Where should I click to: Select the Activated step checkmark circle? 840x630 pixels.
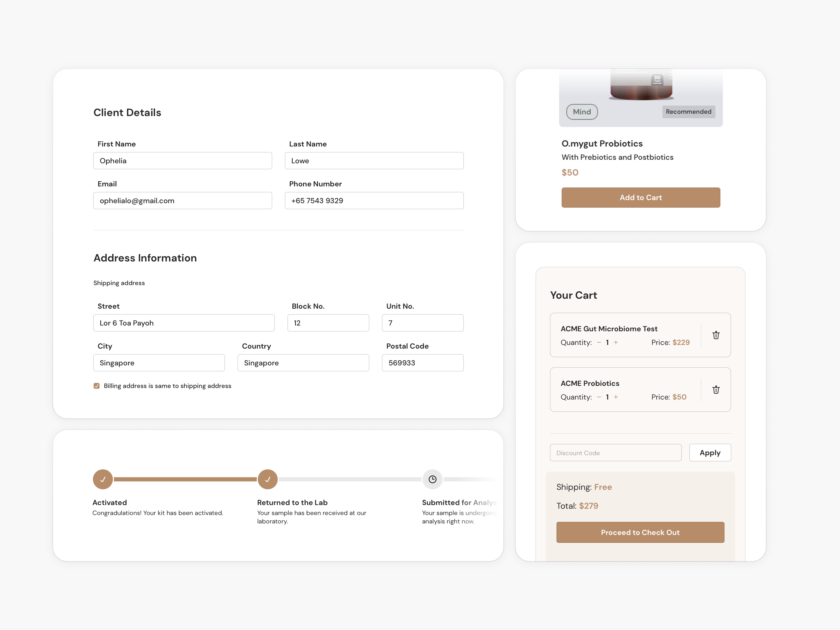click(x=103, y=479)
